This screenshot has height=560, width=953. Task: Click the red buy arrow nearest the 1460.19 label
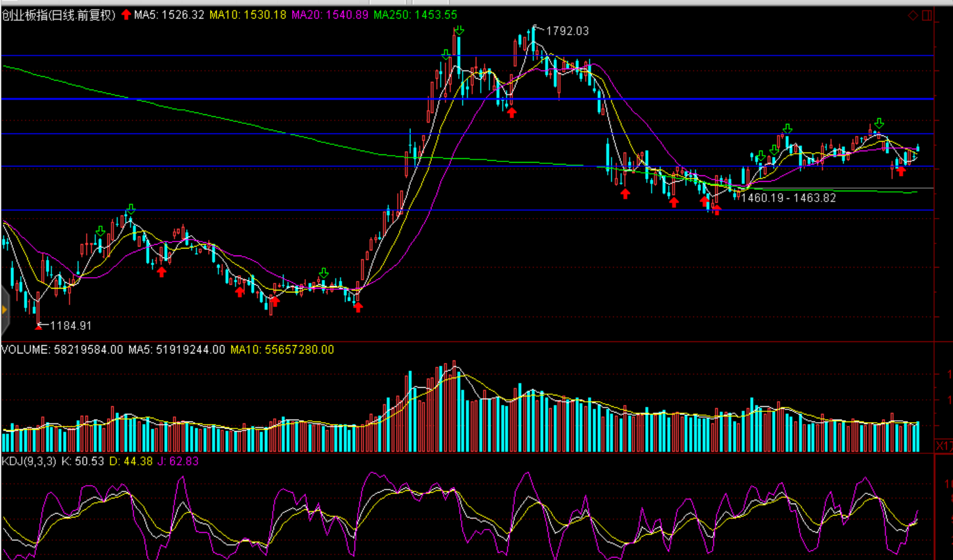click(x=716, y=210)
